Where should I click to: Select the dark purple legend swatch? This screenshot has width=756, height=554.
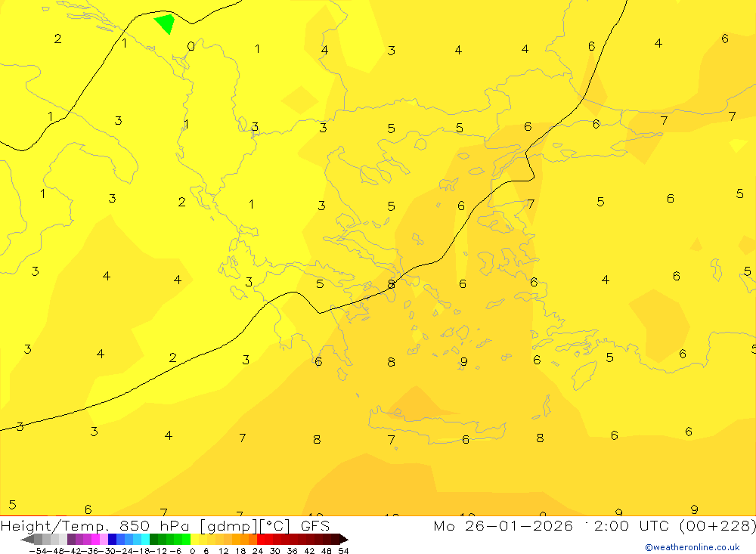click(x=71, y=540)
